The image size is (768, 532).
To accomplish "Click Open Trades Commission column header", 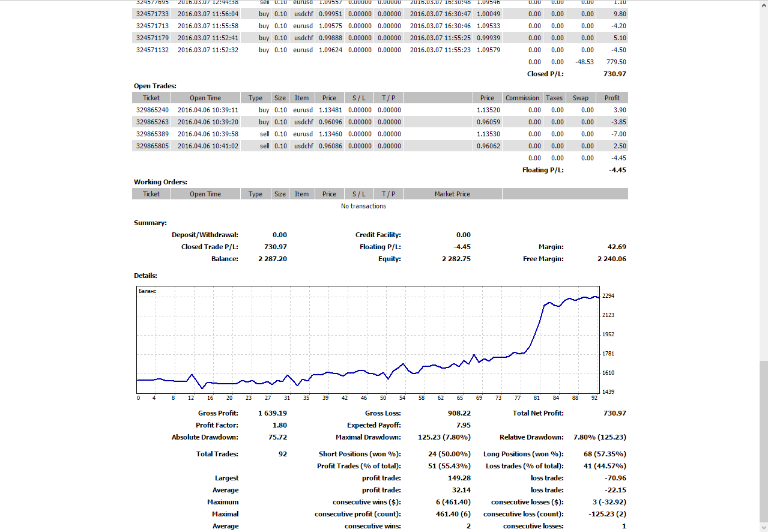I will 522,98.
